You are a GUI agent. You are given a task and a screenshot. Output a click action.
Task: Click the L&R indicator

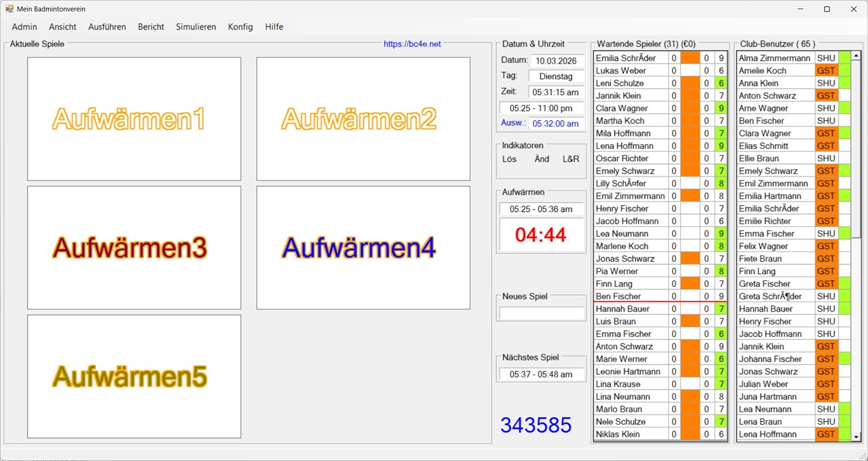571,159
